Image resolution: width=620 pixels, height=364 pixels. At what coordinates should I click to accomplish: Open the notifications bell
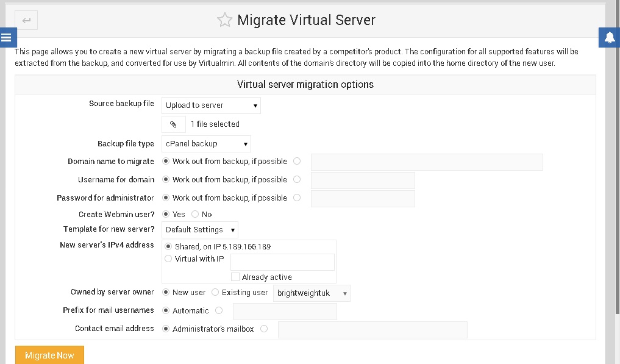tap(609, 38)
